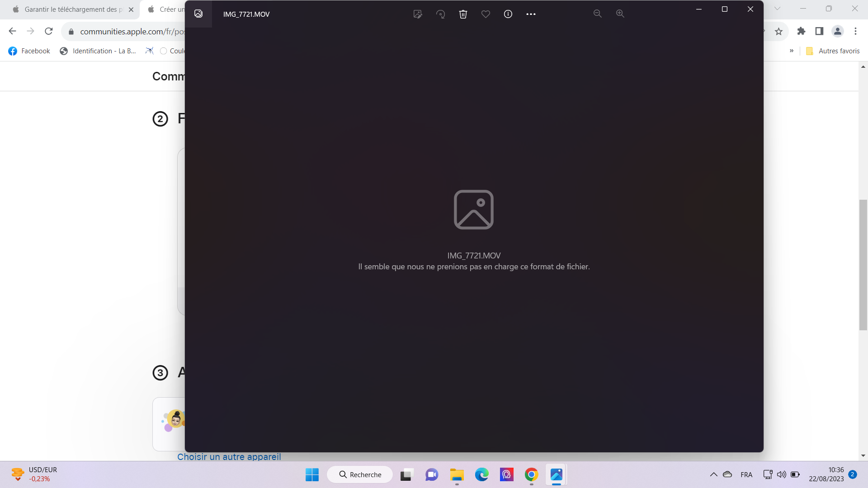Bookmark this page with the star icon
The height and width of the screenshot is (488, 868).
point(778,31)
